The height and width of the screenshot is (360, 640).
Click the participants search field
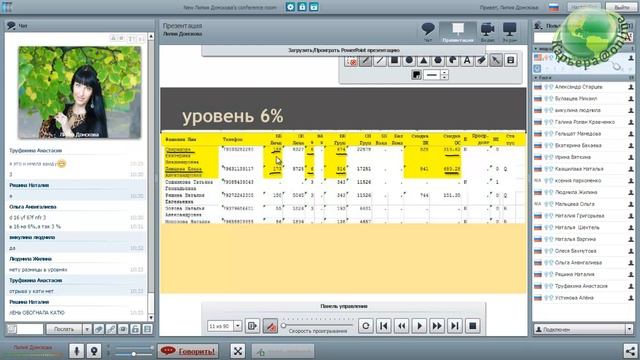(x=580, y=38)
